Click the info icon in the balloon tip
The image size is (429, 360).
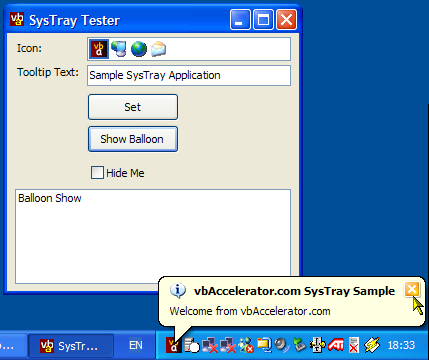(x=178, y=291)
